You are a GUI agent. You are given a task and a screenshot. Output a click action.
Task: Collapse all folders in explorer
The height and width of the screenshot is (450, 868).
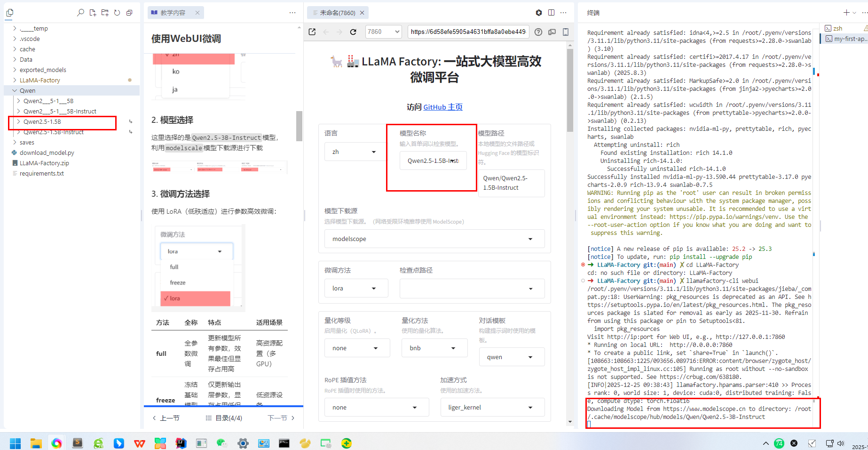129,13
